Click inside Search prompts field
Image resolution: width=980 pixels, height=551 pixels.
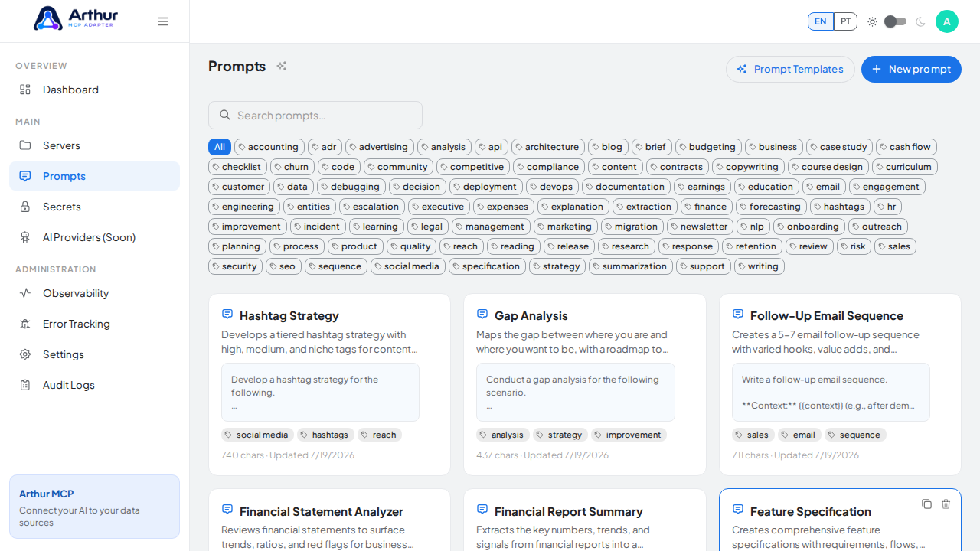315,115
